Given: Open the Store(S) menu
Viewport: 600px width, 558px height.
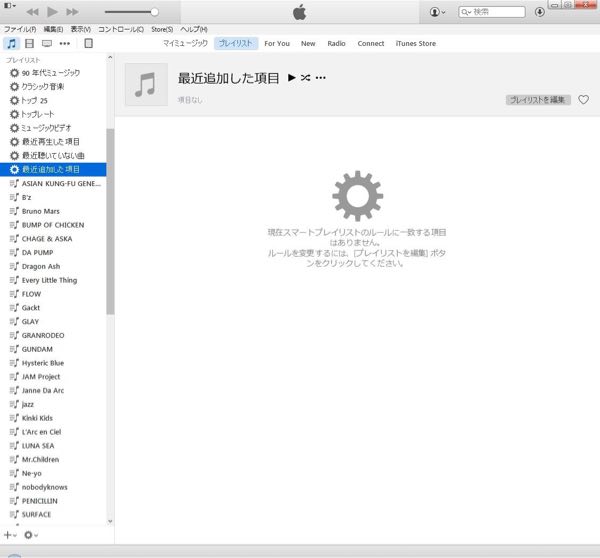Looking at the screenshot, I should point(162,29).
